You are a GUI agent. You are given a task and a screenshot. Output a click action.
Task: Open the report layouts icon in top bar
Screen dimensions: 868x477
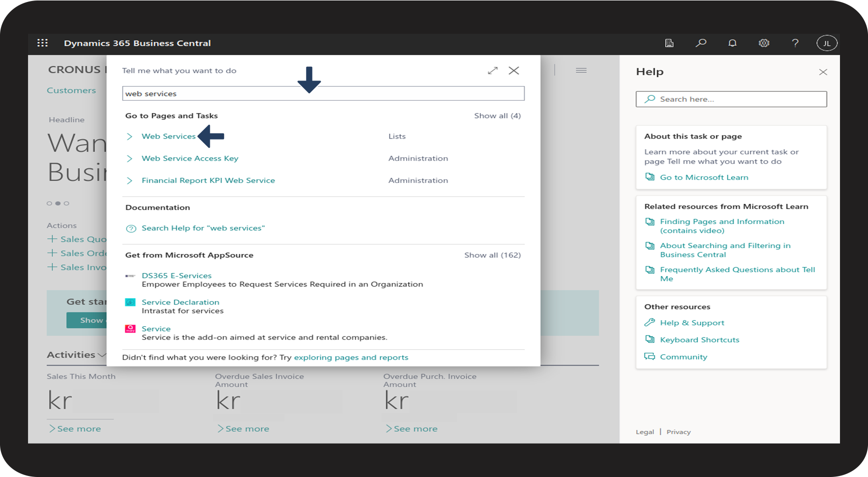point(669,43)
